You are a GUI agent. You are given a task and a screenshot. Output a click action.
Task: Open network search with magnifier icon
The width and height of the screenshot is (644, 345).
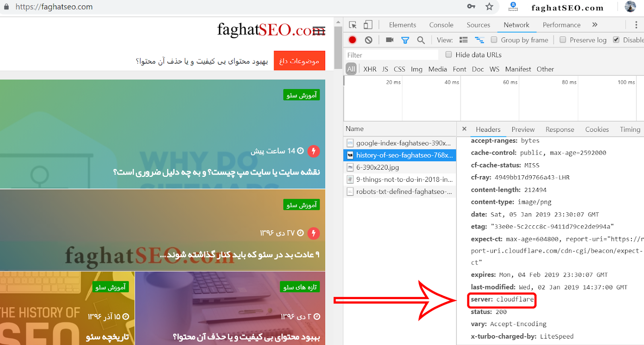click(421, 40)
